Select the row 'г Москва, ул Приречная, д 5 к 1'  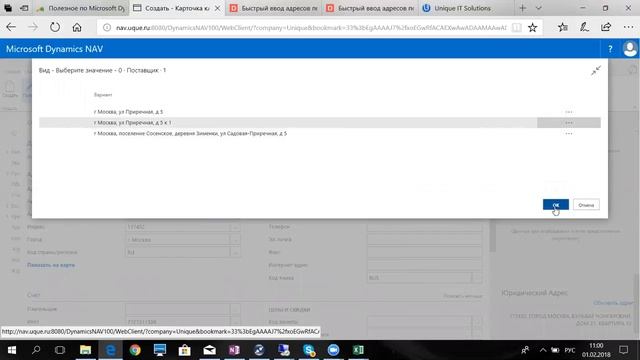tap(320, 122)
